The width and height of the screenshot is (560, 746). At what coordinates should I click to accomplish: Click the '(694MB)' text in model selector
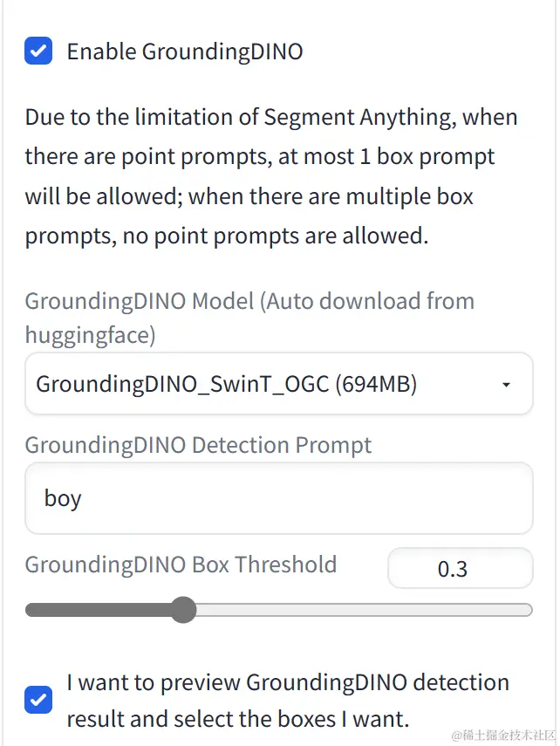pos(376,383)
